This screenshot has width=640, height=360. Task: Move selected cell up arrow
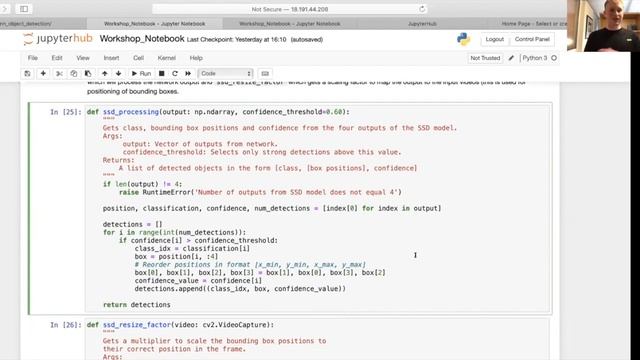[104, 73]
